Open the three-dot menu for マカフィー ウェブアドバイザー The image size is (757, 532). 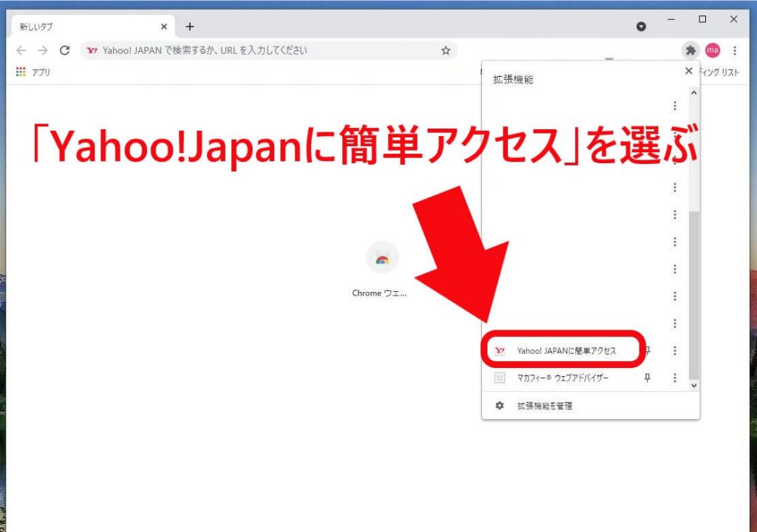674,378
